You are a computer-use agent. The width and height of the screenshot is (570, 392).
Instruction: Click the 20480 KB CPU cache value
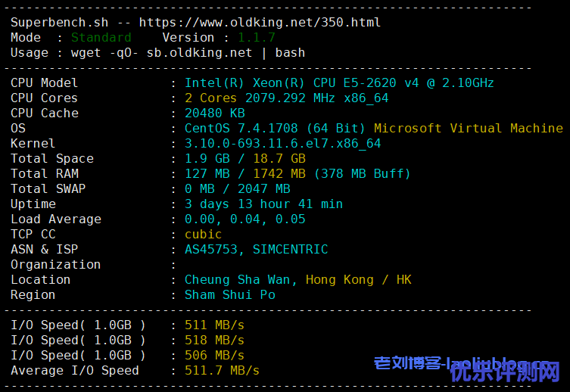pos(215,113)
